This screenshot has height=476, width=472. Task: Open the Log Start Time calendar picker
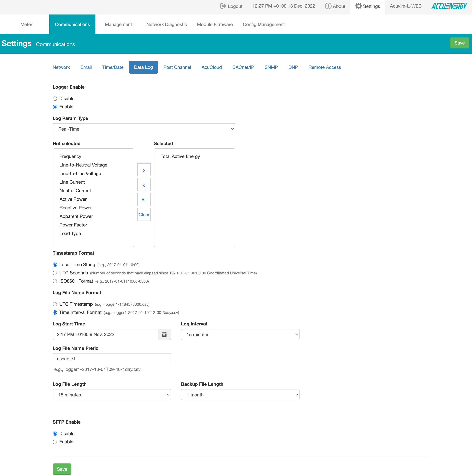(164, 334)
